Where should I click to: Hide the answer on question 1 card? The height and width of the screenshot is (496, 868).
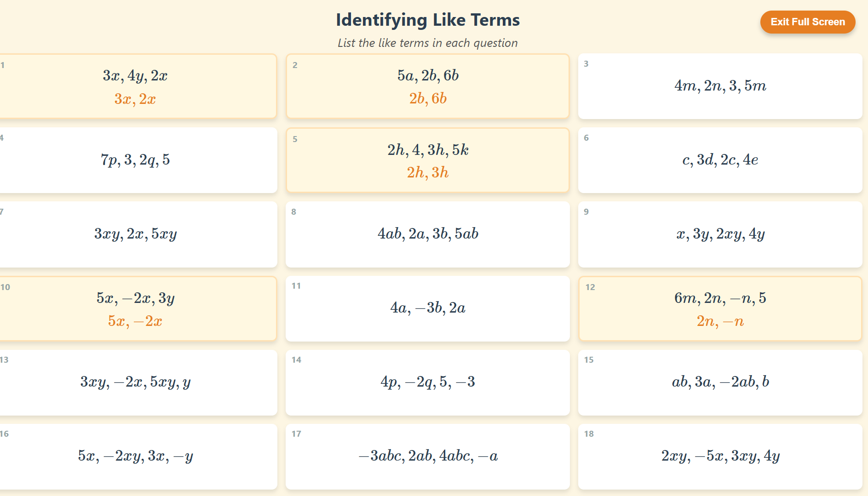[x=135, y=86]
